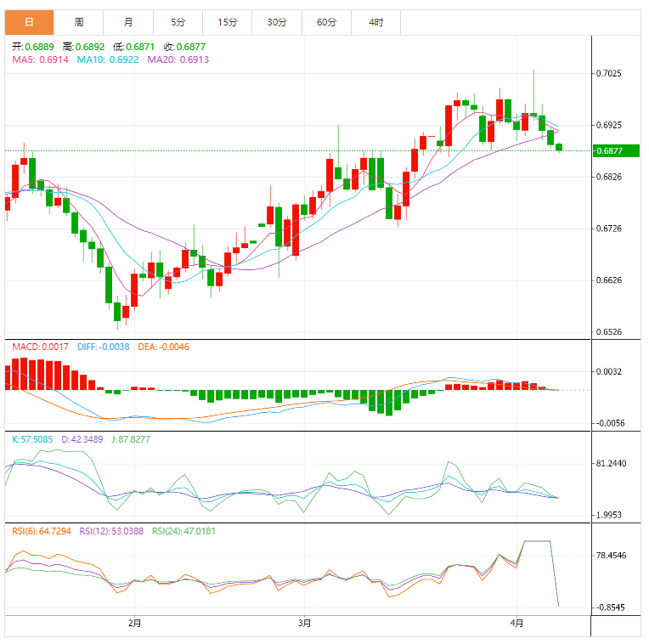
Task: Click the MA10: 0.6922 legend label
Action: point(108,59)
